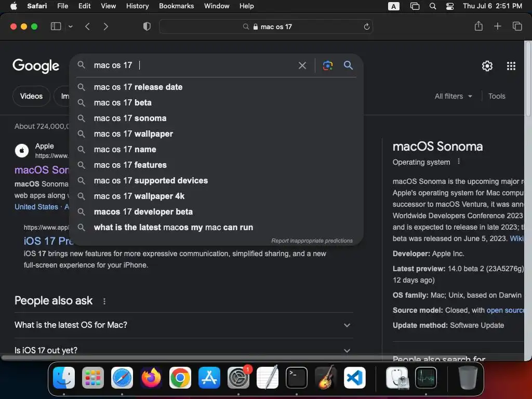Switch to the Videos filter tab
The image size is (532, 399).
[31, 96]
